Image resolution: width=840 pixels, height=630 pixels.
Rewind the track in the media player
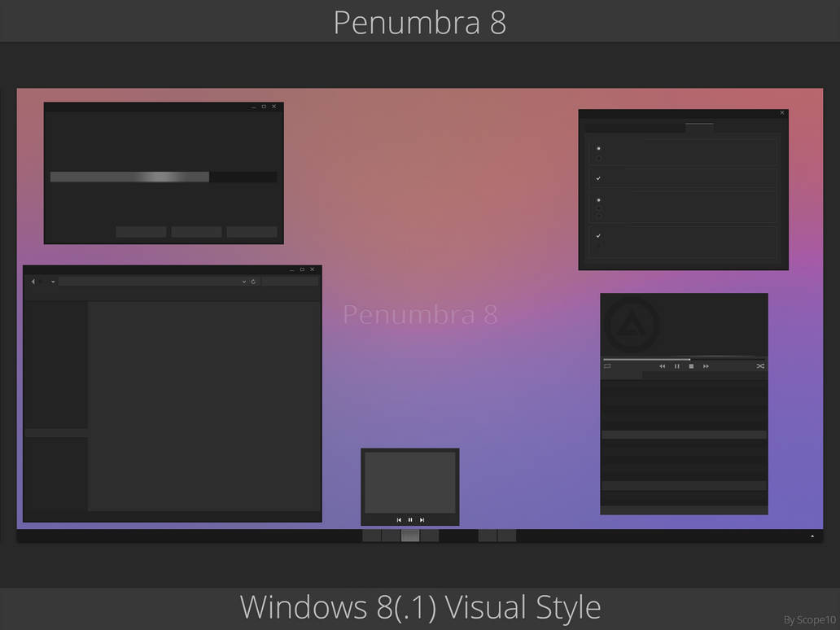(662, 366)
